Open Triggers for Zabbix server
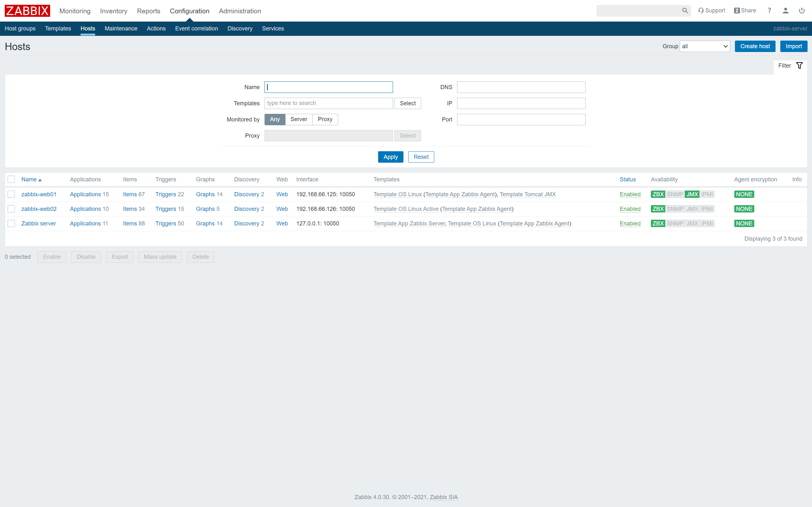 coord(166,223)
